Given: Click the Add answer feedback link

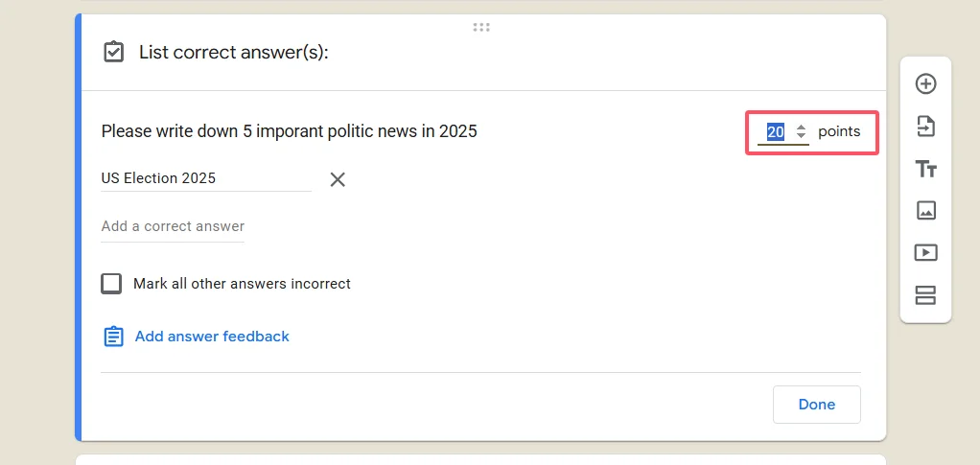Looking at the screenshot, I should [212, 337].
